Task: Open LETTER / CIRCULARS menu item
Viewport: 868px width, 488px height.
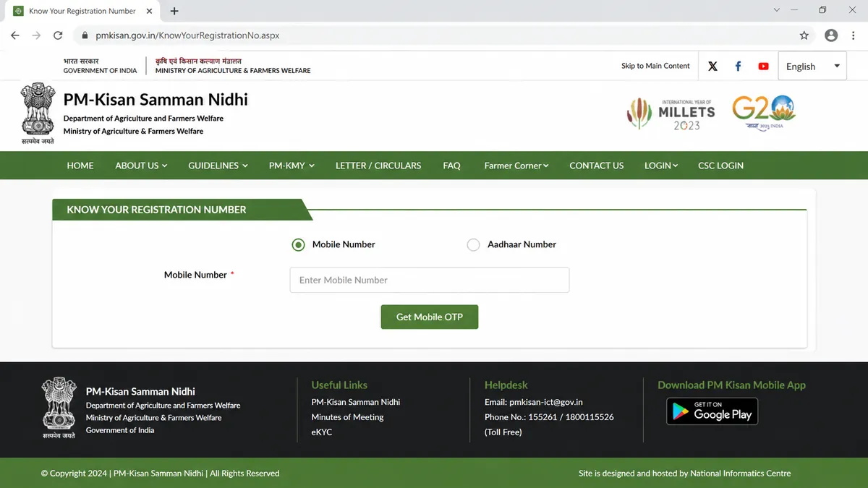Action: [378, 166]
